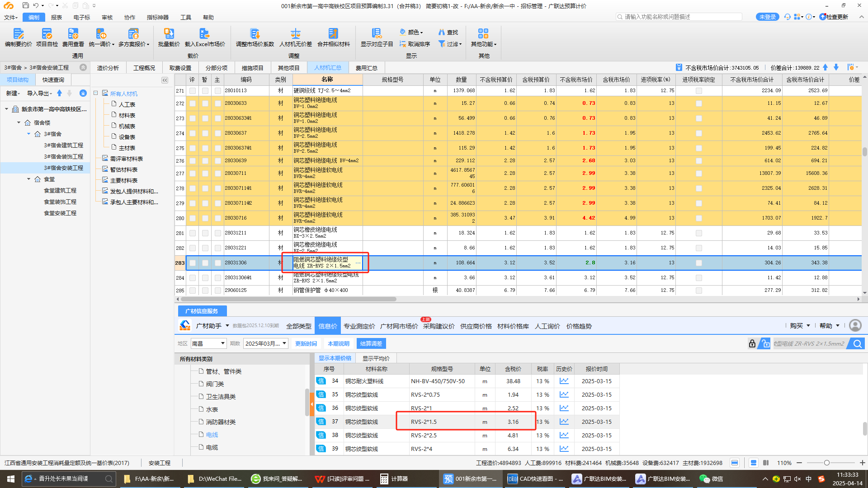Open 指标神器 menu
Viewport: 868px width, 488px height.
coord(157,17)
